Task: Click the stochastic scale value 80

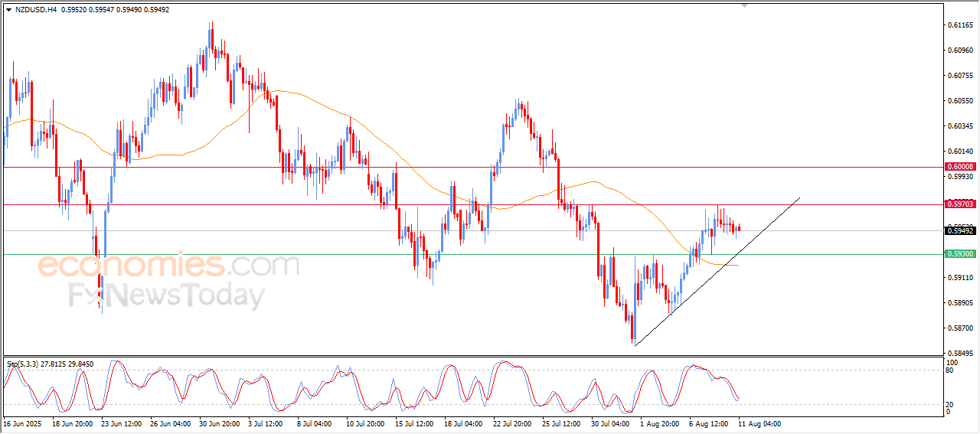Action: click(951, 370)
